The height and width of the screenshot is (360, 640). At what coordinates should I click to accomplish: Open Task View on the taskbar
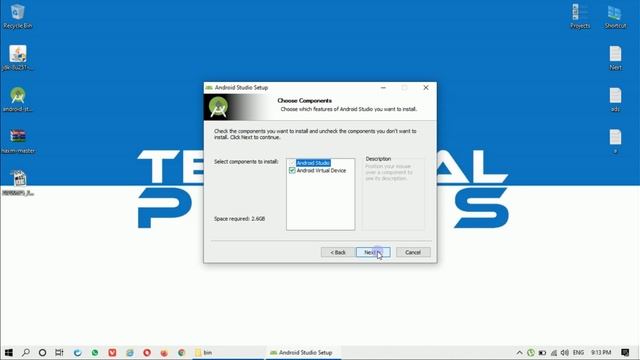click(x=60, y=352)
